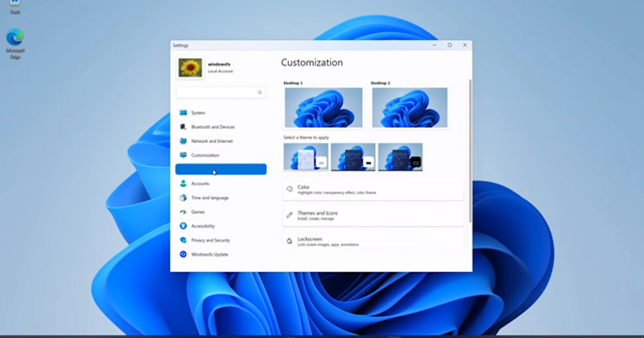Open Windowsfx Update page
Screen dimensions: 644x338
(221, 254)
